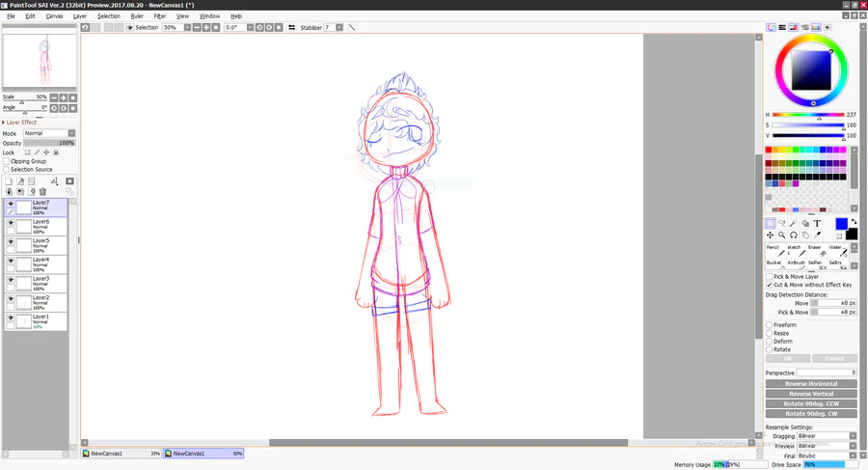Image resolution: width=868 pixels, height=470 pixels.
Task: Click the undo arrow in toolbar
Action: (85, 27)
